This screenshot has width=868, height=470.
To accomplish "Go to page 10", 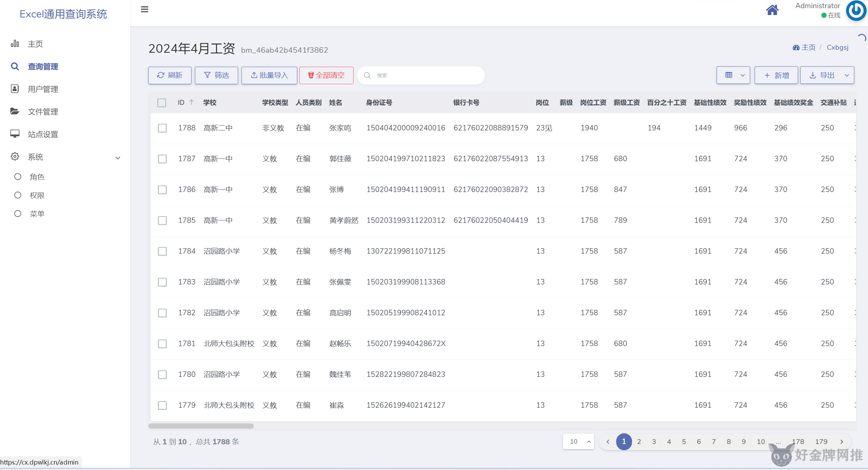I will click(x=761, y=442).
